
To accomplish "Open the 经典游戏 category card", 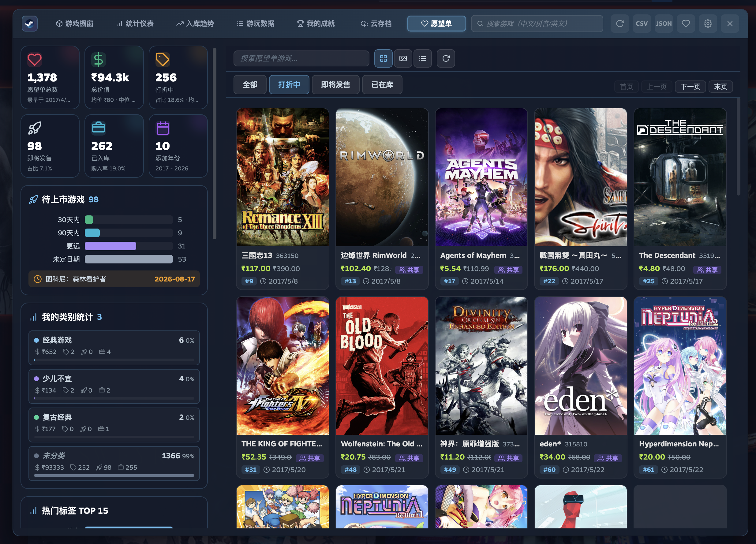I will tap(114, 348).
